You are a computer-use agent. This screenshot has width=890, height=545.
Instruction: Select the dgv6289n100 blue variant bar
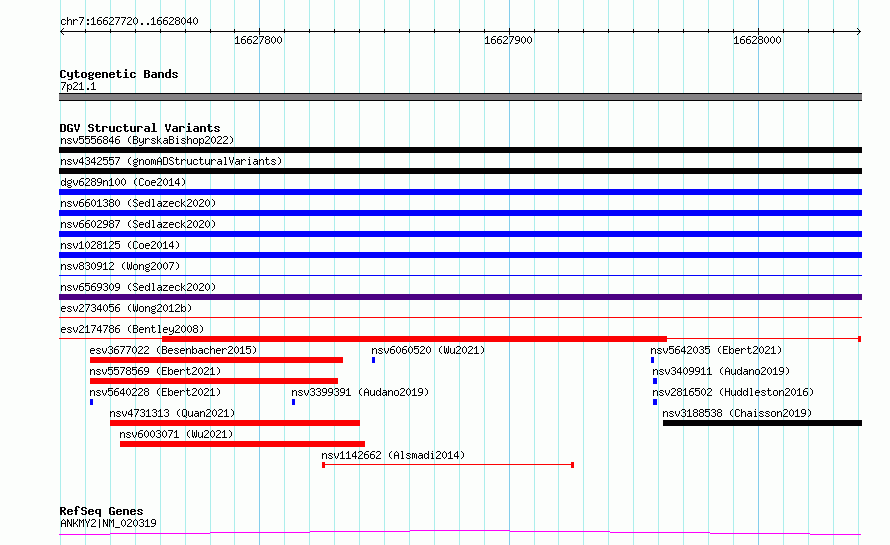[460, 192]
